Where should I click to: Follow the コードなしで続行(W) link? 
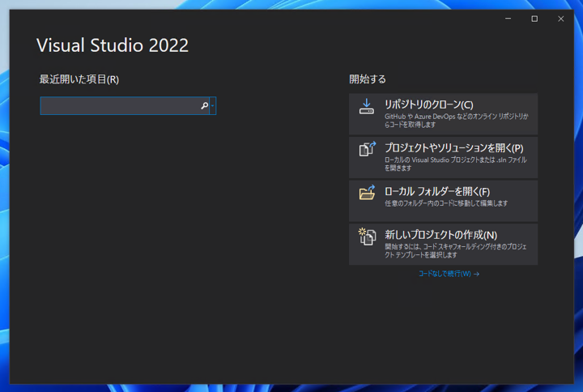(449, 274)
